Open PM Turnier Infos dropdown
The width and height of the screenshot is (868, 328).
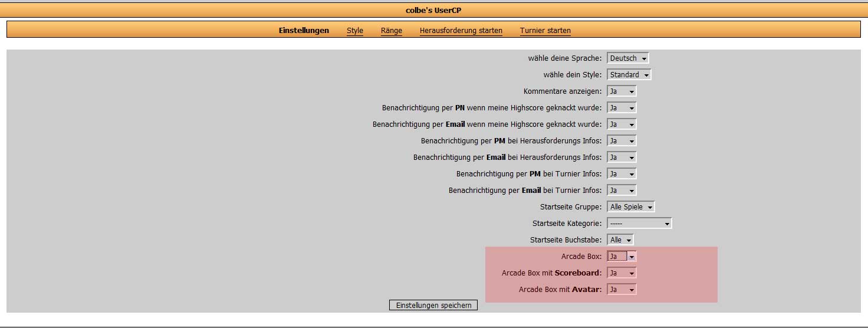(622, 174)
